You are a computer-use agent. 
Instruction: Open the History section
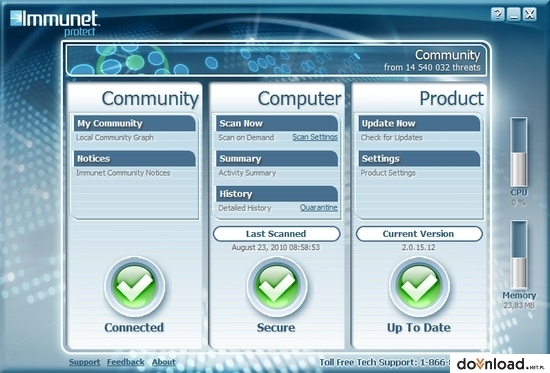point(277,194)
